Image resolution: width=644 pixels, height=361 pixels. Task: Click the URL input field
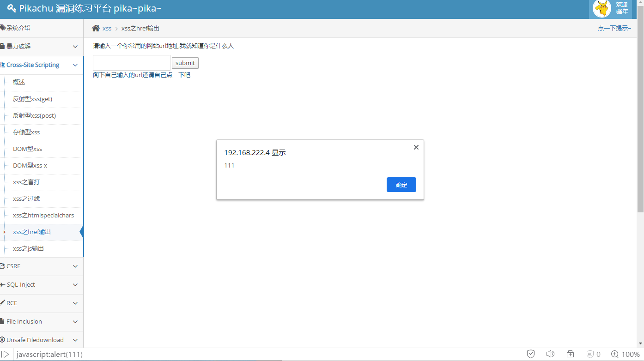click(x=131, y=62)
